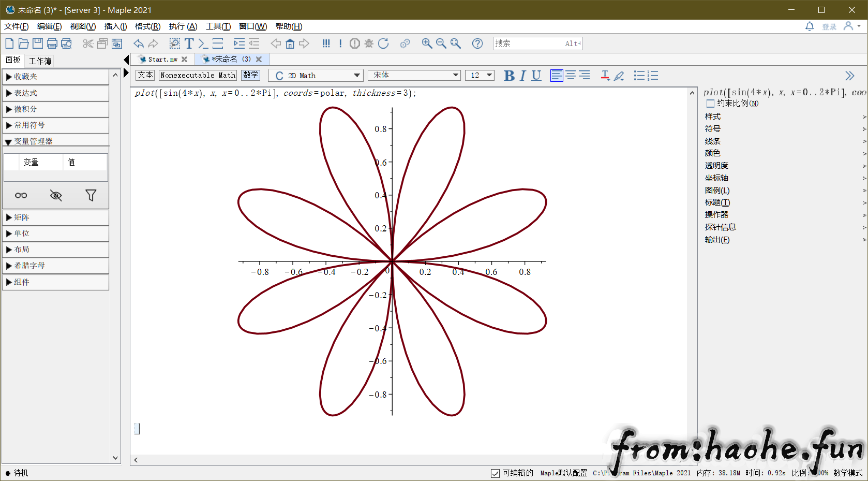Open the font size 12 dropdown
Screen dimensions: 868x481
(x=480, y=76)
